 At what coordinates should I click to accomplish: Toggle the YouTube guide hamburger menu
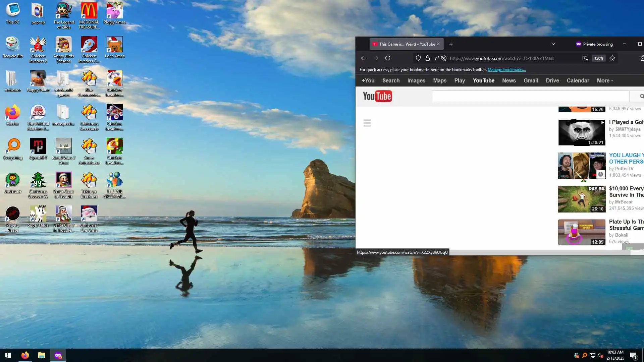pos(367,123)
